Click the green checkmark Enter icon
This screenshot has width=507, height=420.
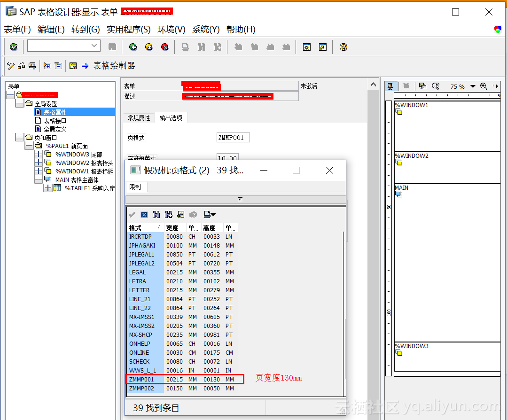(x=14, y=47)
